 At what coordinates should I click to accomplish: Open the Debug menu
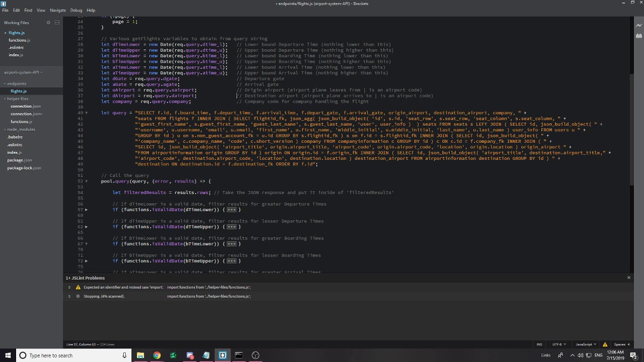(x=76, y=10)
